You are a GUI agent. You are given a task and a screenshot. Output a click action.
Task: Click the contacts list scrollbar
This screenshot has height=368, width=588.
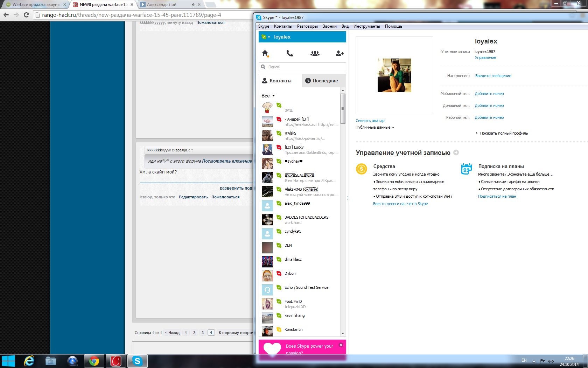343,108
